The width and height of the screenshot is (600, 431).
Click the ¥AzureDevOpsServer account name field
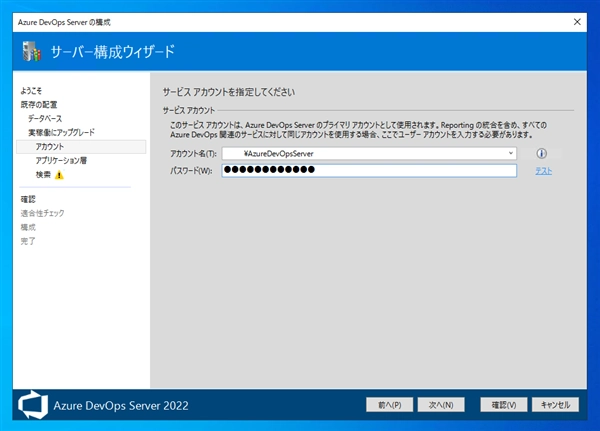(369, 153)
